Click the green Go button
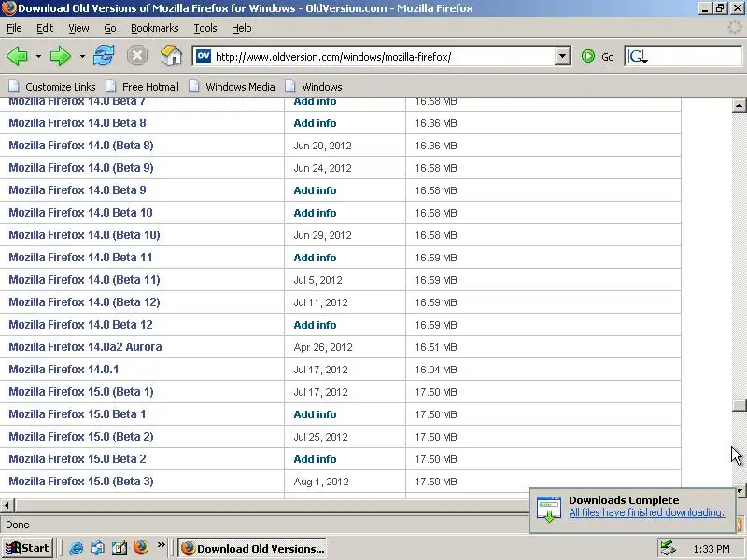Image resolution: width=747 pixels, height=560 pixels. point(598,57)
